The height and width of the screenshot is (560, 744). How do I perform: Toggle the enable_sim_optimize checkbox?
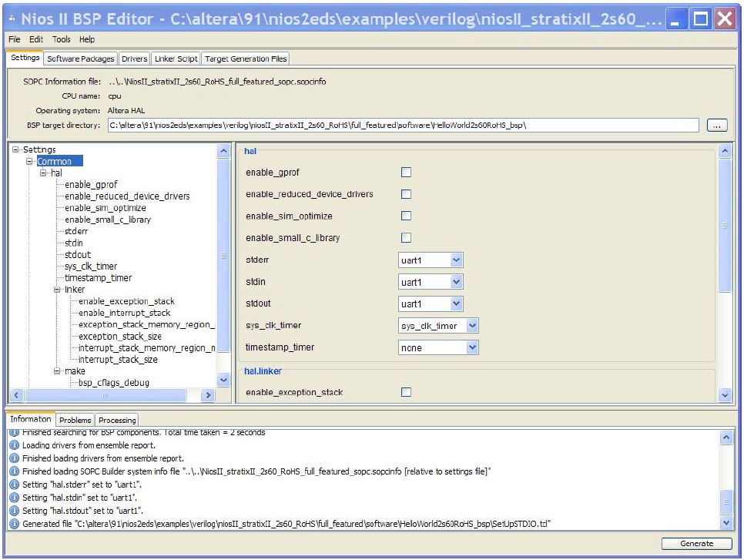(406, 216)
